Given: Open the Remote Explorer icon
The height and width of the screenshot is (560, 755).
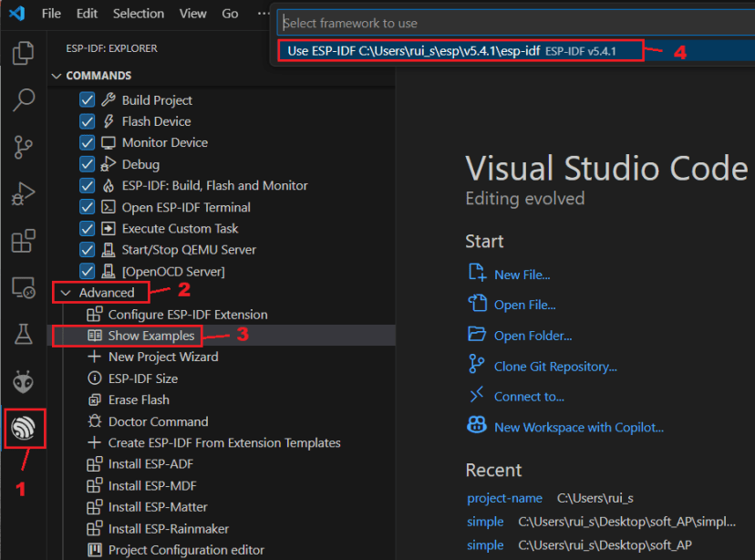Looking at the screenshot, I should point(24,287).
